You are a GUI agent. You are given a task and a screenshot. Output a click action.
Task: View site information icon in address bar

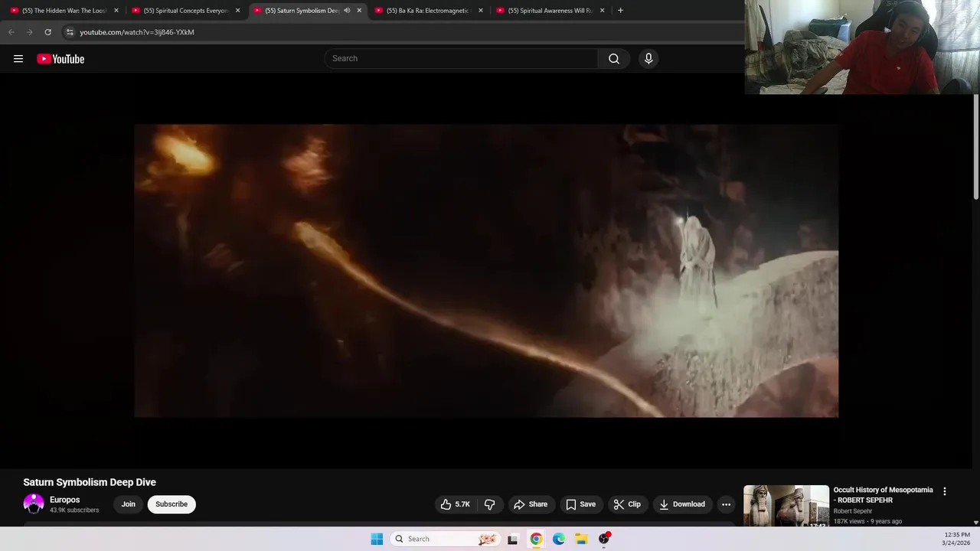(70, 32)
